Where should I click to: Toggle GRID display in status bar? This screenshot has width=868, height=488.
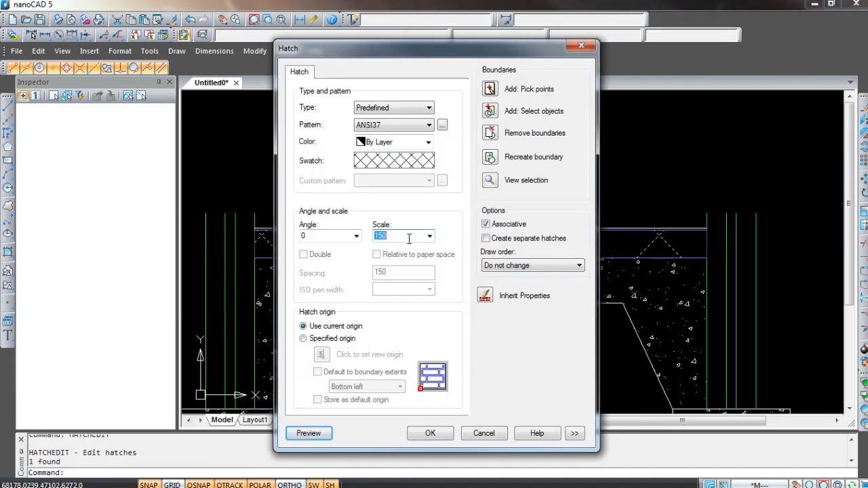point(172,485)
